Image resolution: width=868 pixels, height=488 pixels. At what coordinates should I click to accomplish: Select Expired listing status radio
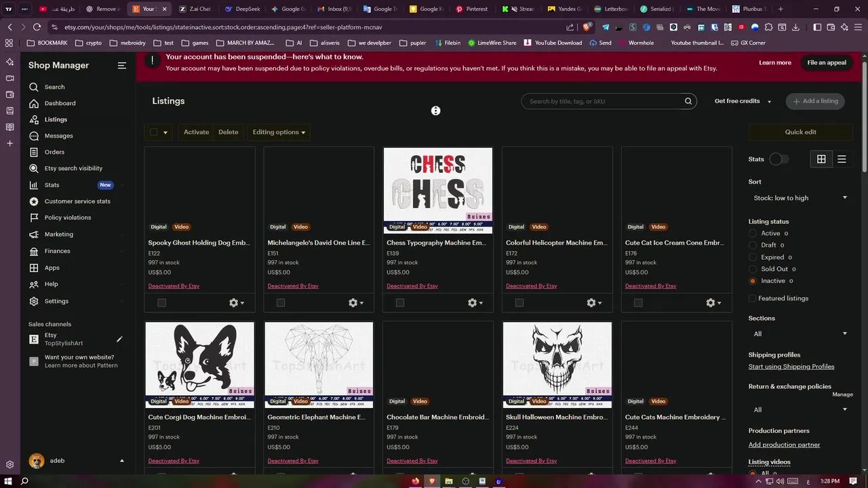(x=753, y=258)
